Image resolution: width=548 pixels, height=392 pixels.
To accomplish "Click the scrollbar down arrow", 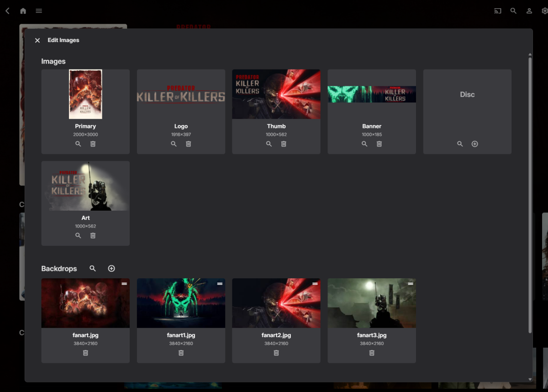I will (x=530, y=379).
